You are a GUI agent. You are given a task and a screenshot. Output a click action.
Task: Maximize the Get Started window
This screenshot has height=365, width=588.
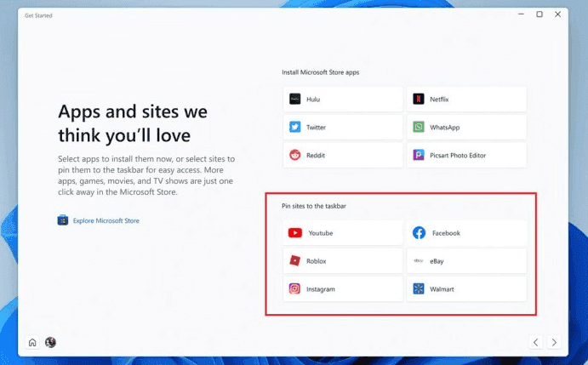point(539,14)
